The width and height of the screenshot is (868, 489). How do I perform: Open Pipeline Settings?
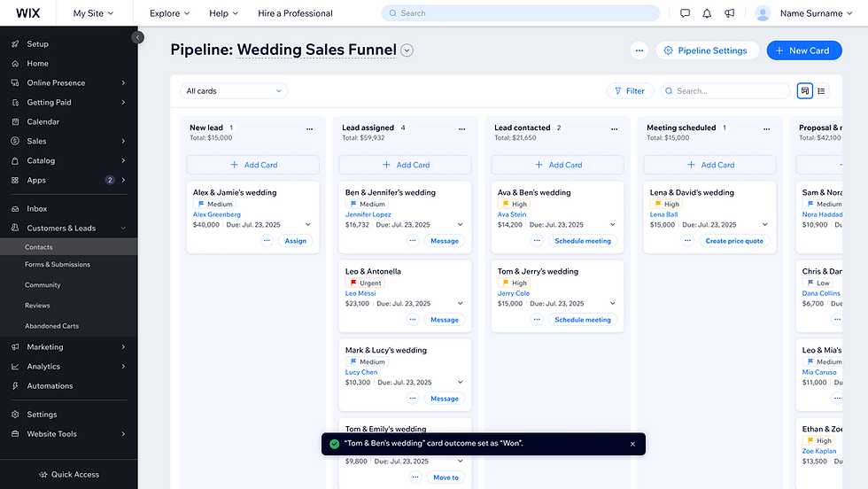tap(707, 50)
